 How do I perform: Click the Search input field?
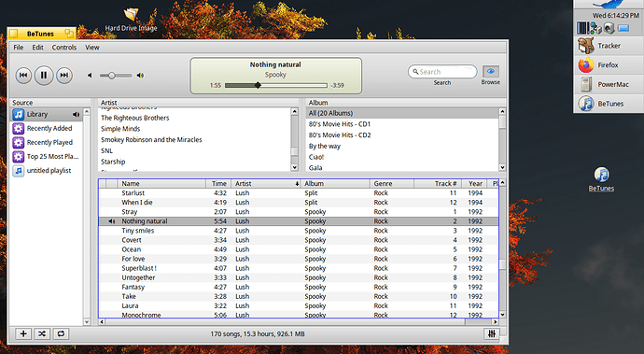click(x=442, y=72)
